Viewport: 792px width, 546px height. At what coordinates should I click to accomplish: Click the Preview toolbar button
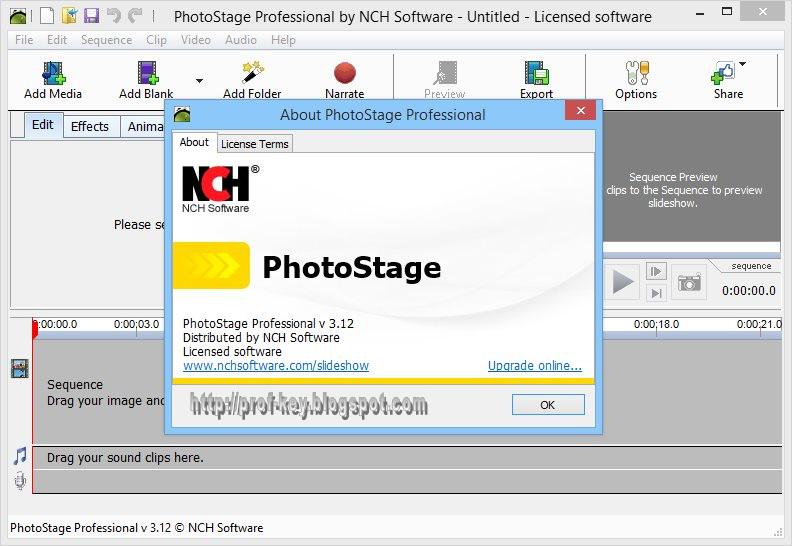coord(444,80)
